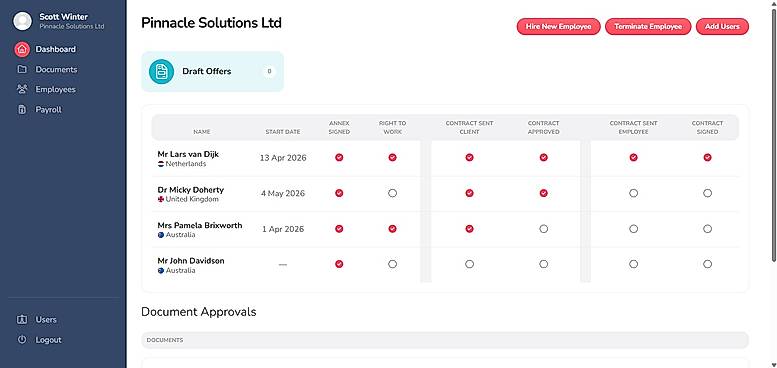
Task: Click Lars van Dijk's Right To Work checkmark
Action: tap(392, 158)
